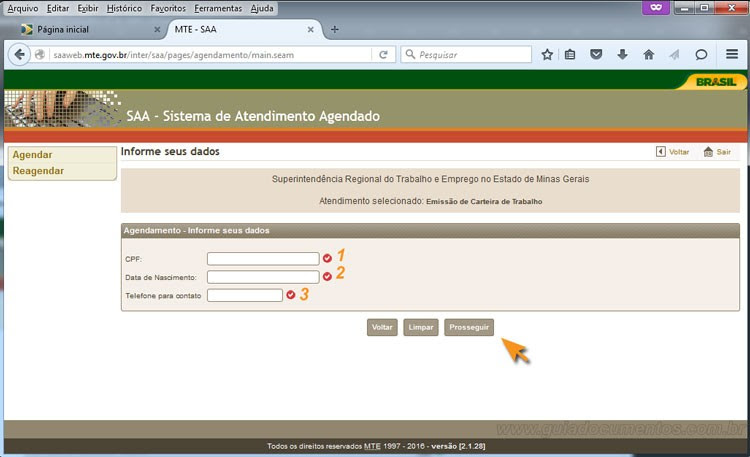Focus the CPF input field
Screen dimensions: 750x457
[x=263, y=258]
